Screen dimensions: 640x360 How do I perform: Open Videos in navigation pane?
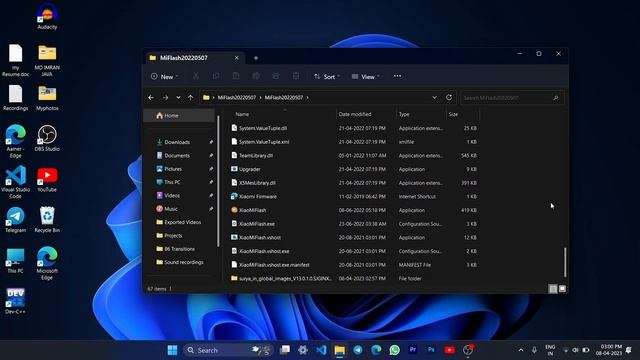point(172,196)
